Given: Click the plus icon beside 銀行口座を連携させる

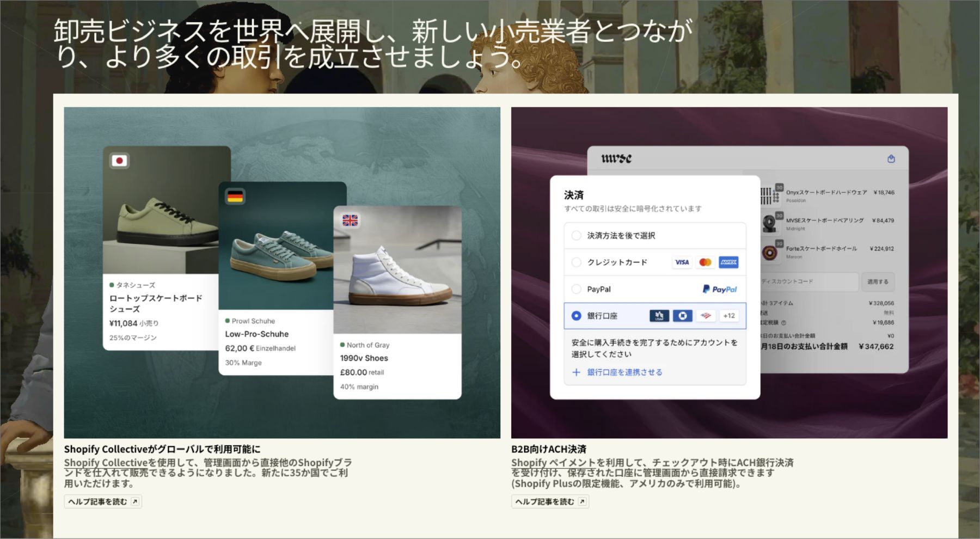Looking at the screenshot, I should (x=576, y=372).
